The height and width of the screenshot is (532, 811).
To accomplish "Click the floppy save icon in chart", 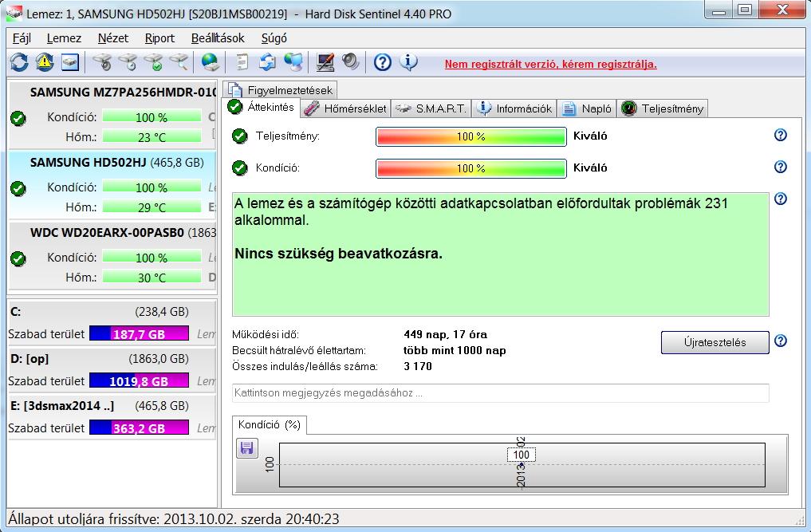I will (246, 448).
